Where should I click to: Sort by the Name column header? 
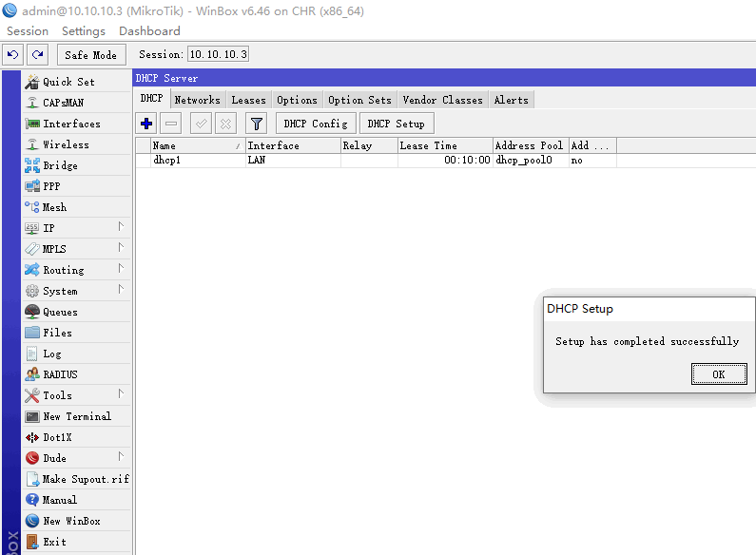point(197,145)
